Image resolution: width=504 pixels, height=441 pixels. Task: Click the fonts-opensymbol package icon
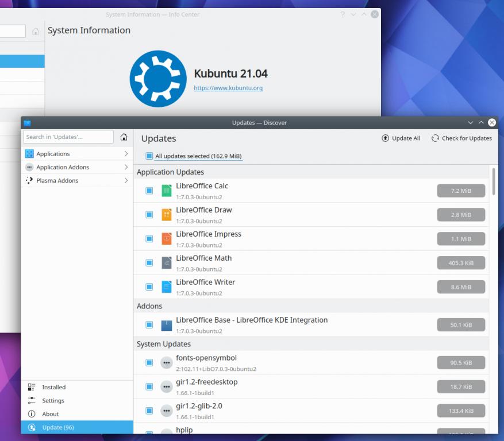167,363
